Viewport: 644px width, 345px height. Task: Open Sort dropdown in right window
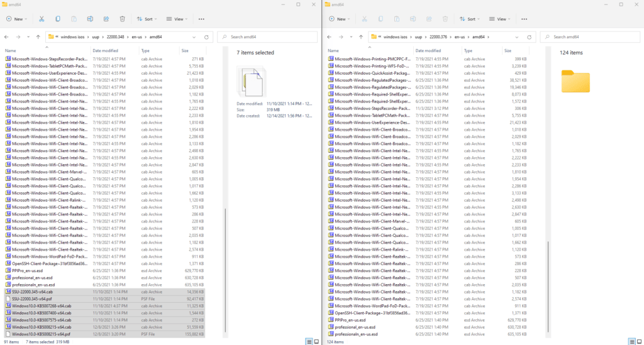pos(469,19)
